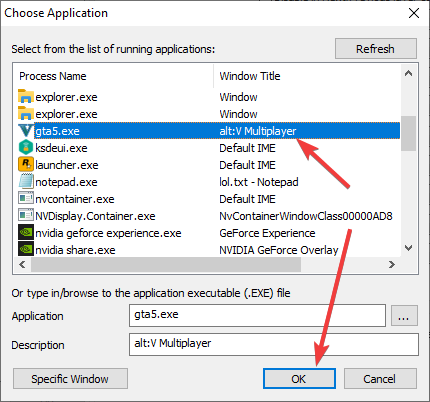
Task: Click the horizontal scroll left arrow
Action: (22, 265)
